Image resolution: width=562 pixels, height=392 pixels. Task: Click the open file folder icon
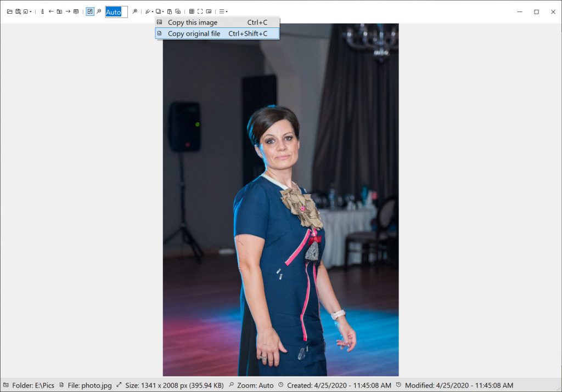point(10,12)
